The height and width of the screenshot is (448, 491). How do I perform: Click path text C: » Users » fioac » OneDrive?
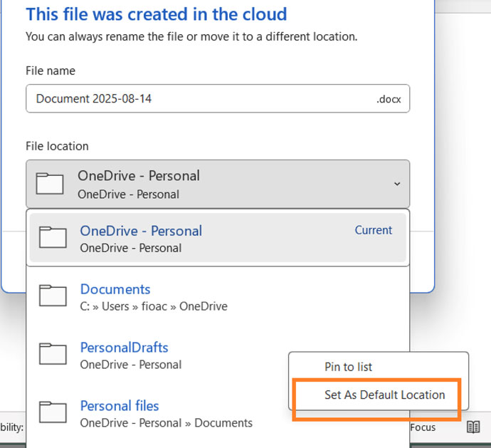pyautogui.click(x=154, y=306)
